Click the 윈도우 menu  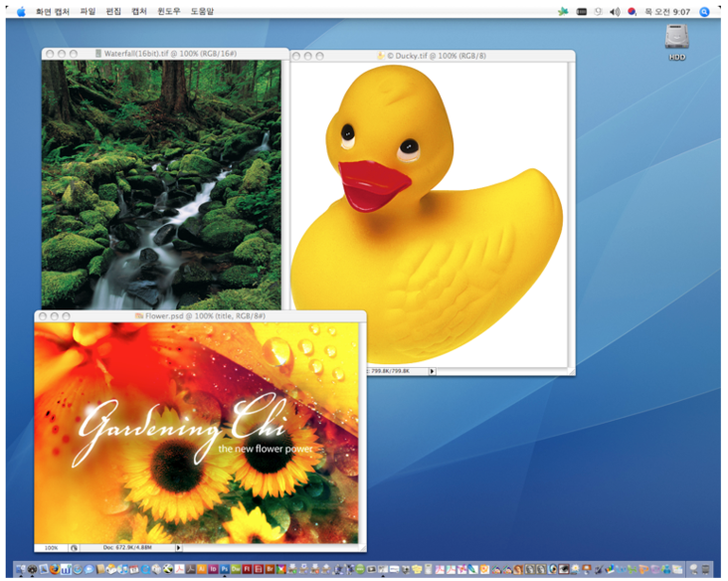(x=169, y=11)
